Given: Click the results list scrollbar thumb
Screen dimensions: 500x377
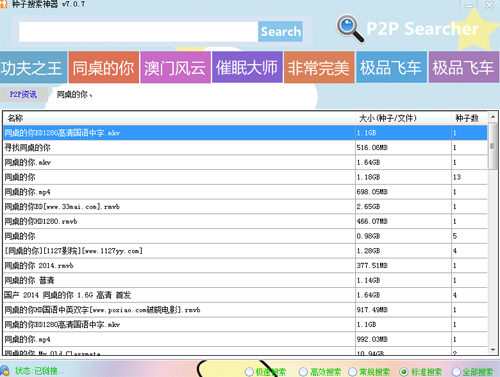Looking at the screenshot, I should 493,146.
